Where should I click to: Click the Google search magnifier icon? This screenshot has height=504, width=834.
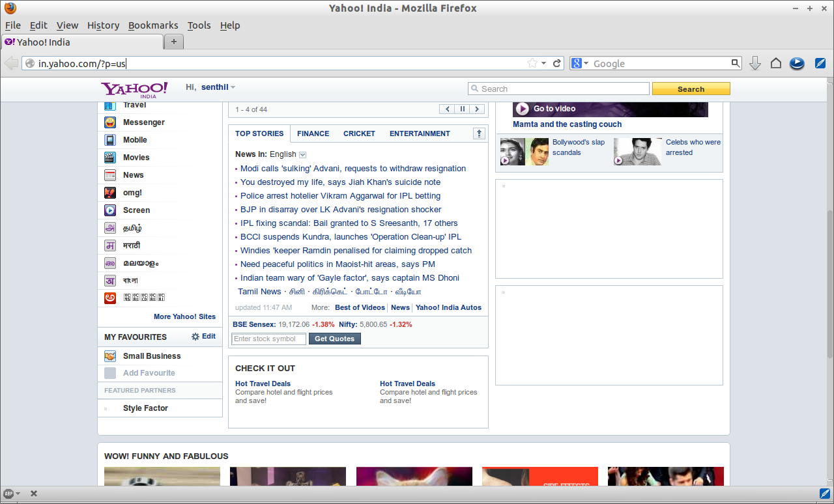point(736,63)
